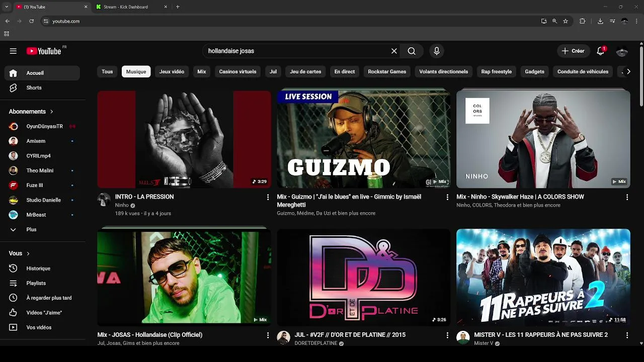Expand the Vous section
This screenshot has width=644, height=362.
(x=19, y=253)
